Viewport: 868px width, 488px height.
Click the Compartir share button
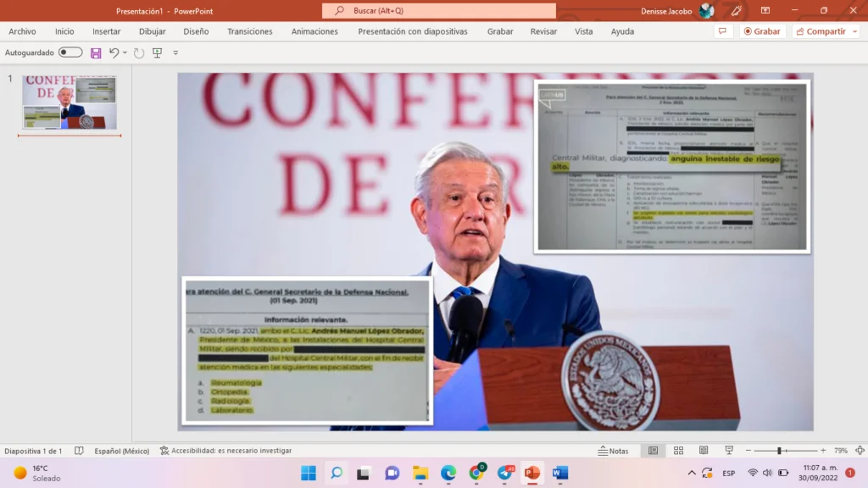point(821,31)
